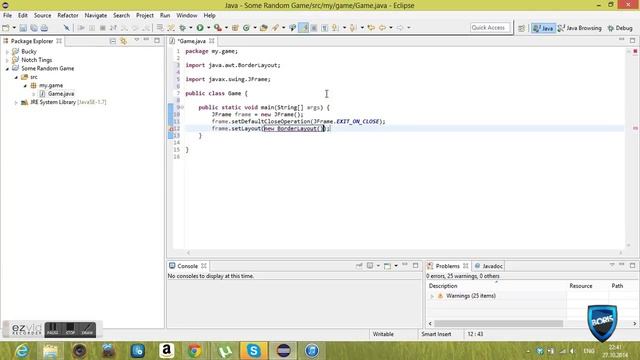Open the Run button dropdown arrow
The image size is (640, 360).
click(x=209, y=28)
